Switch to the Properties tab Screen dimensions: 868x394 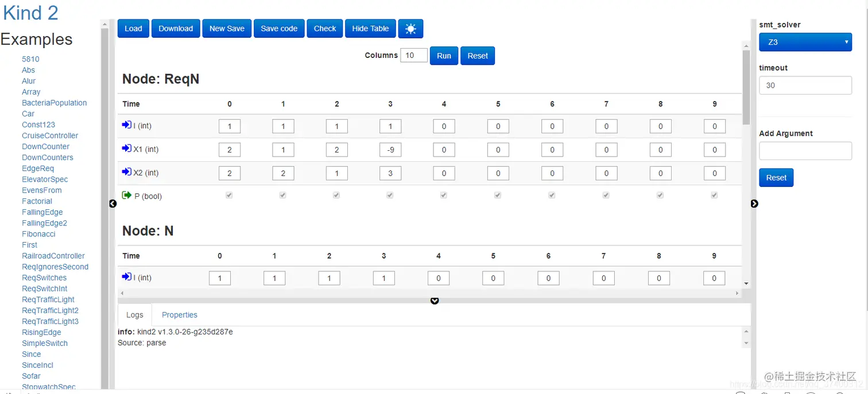(x=180, y=315)
